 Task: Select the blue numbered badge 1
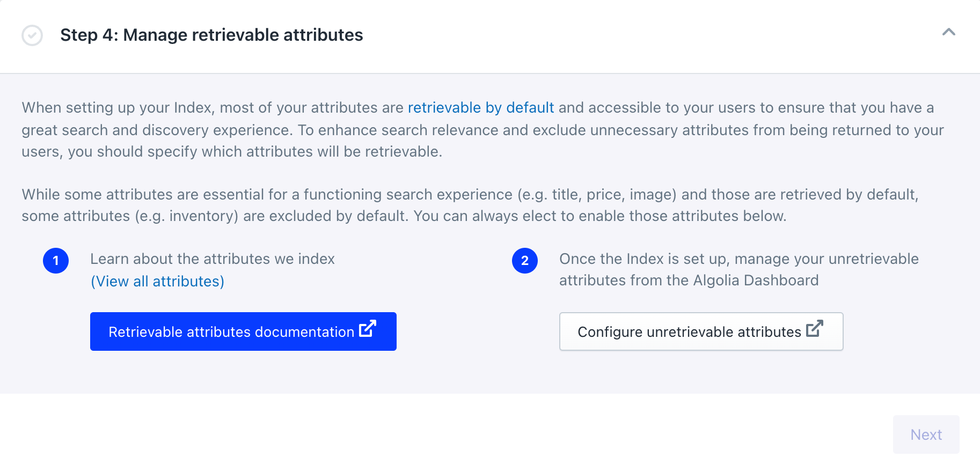pos(56,261)
